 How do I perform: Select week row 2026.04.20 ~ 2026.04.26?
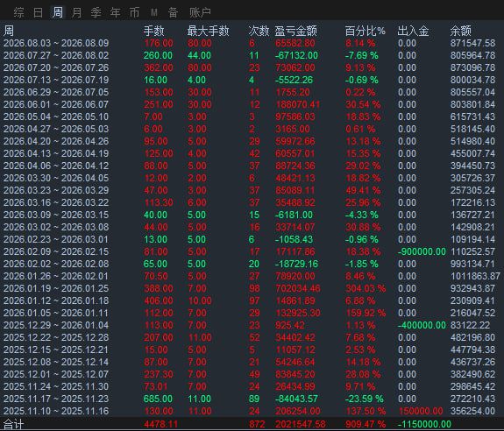[252, 141]
